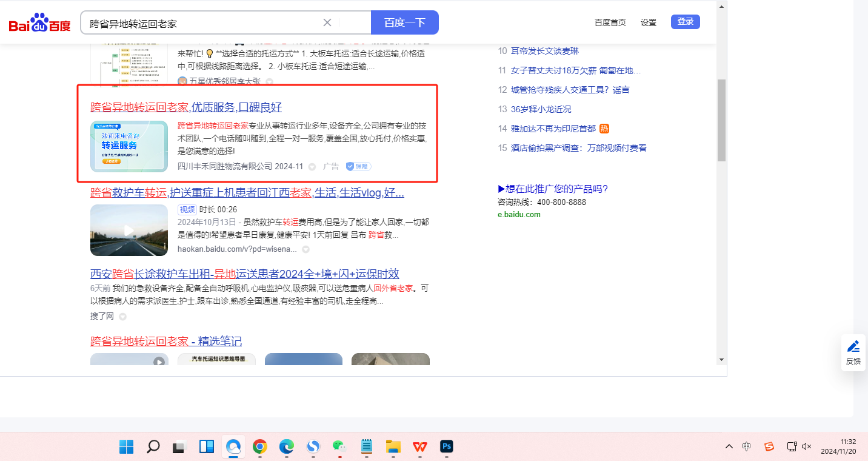
Task: Go to 百度首页 in top navigation
Action: click(610, 22)
